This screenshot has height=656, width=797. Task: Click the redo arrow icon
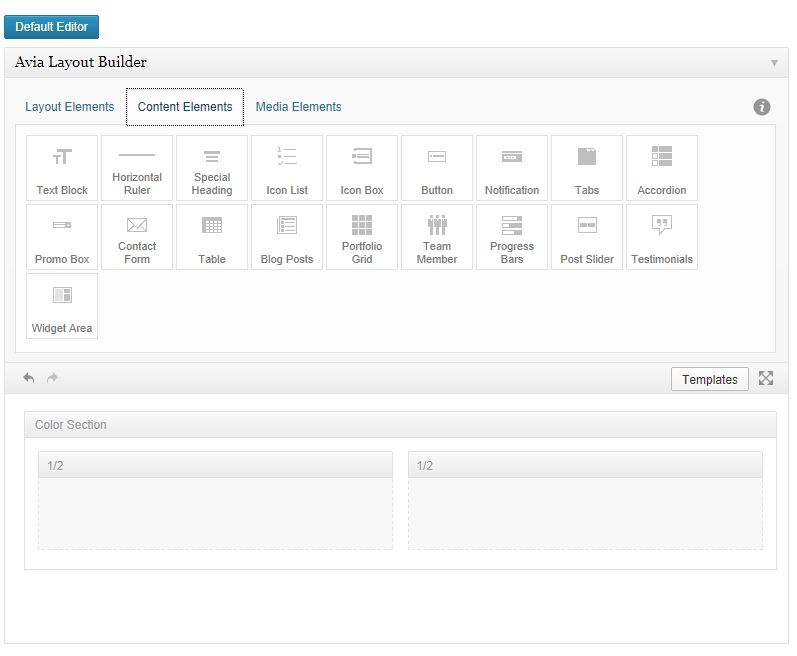(x=52, y=378)
